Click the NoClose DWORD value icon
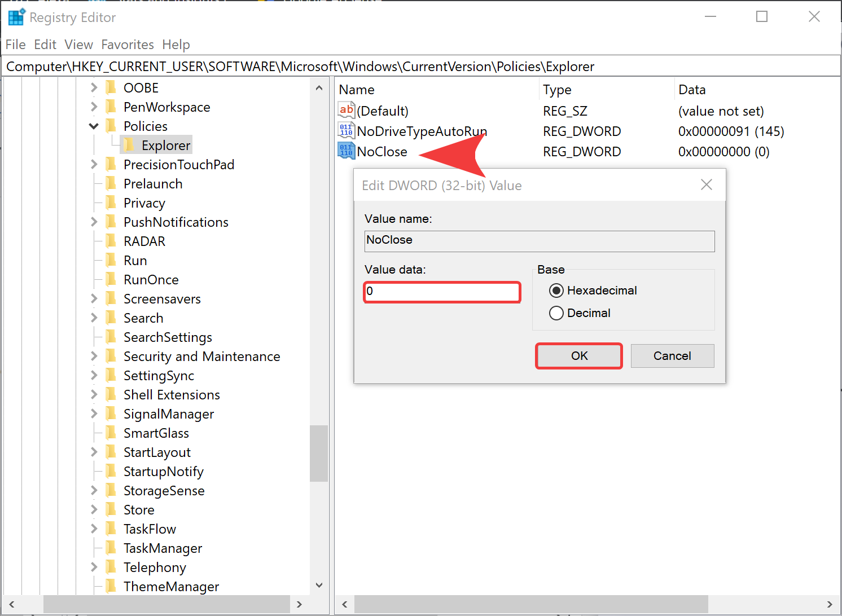Image resolution: width=842 pixels, height=616 pixels. tap(346, 151)
